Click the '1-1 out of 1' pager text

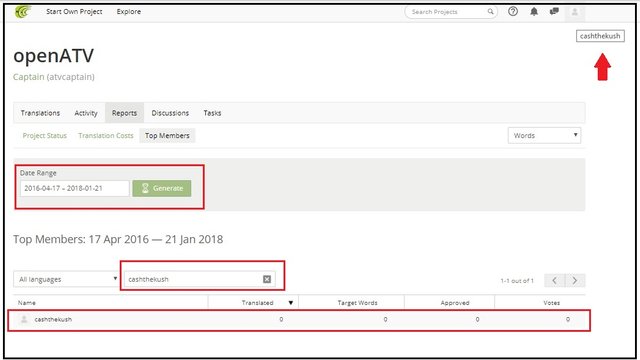click(x=517, y=281)
